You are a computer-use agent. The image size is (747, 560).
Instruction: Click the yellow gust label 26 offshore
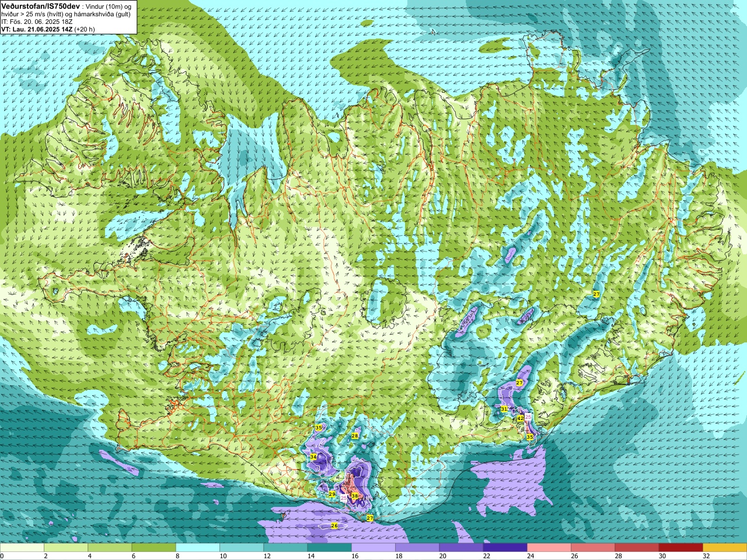click(x=334, y=526)
